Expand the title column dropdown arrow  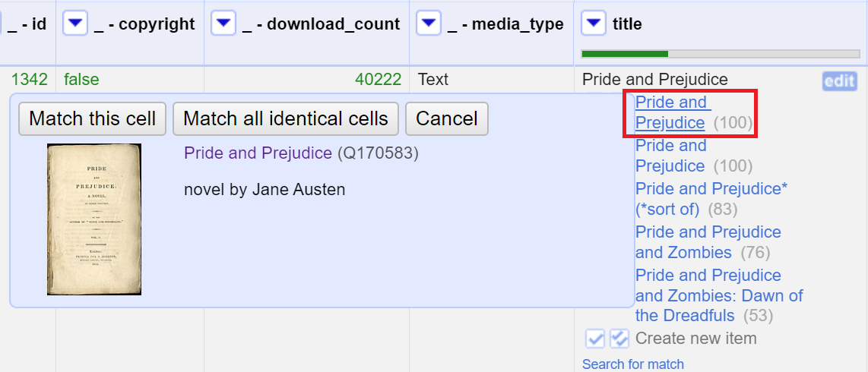(x=594, y=24)
